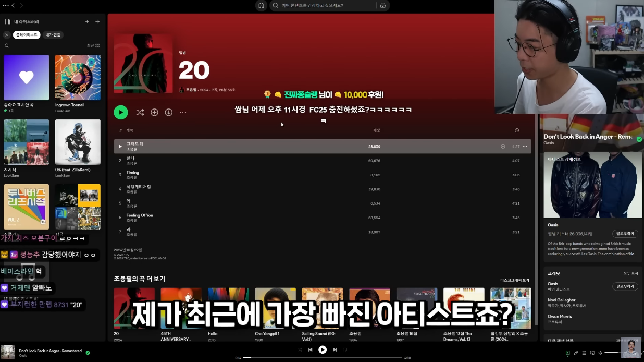Open the 0% (feat. ZillaKami) playlist
This screenshot has width=644, height=362.
78,142
